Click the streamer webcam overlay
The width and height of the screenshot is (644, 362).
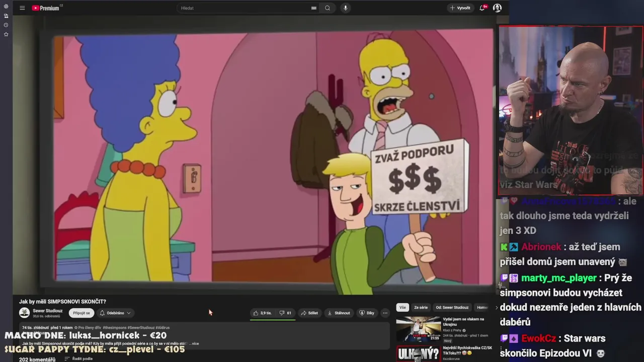click(571, 111)
